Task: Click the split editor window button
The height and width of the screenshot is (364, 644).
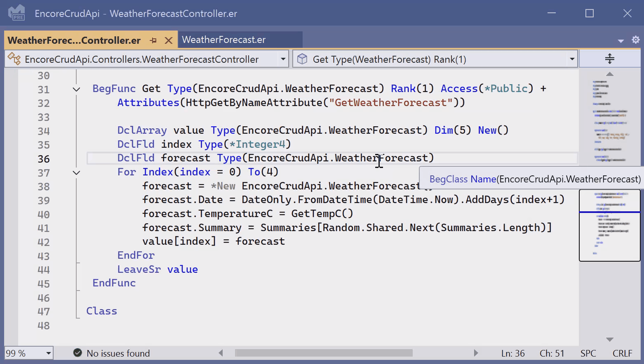Action: 610,59
